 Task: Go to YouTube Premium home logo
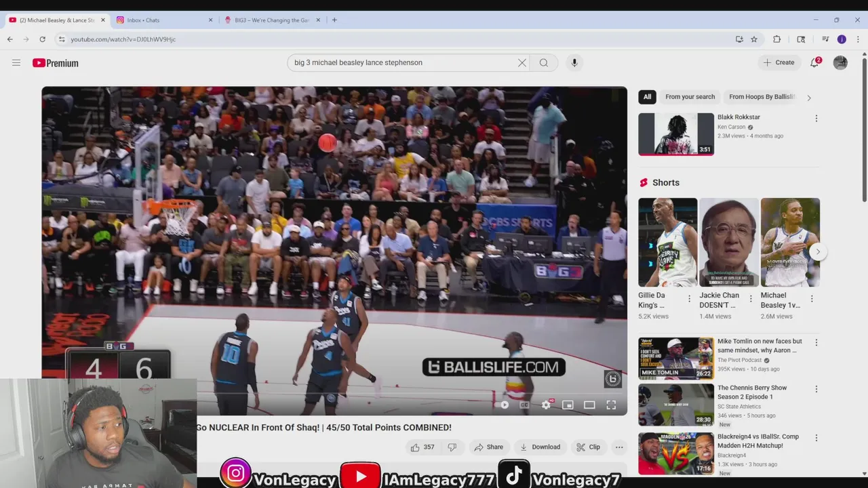point(56,63)
